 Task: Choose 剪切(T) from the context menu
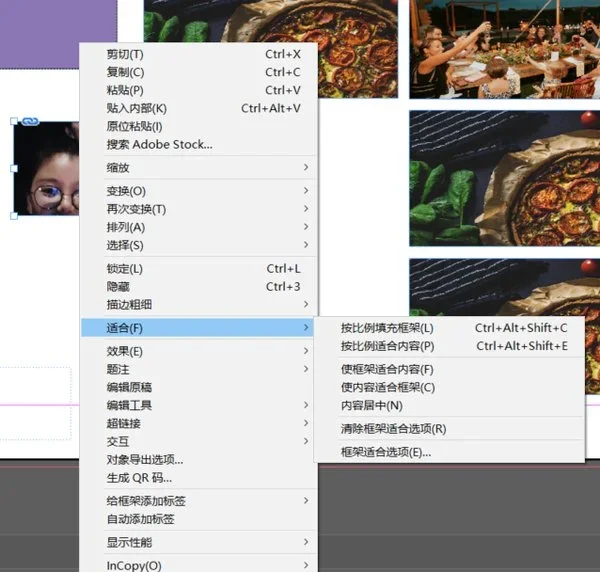pyautogui.click(x=198, y=54)
